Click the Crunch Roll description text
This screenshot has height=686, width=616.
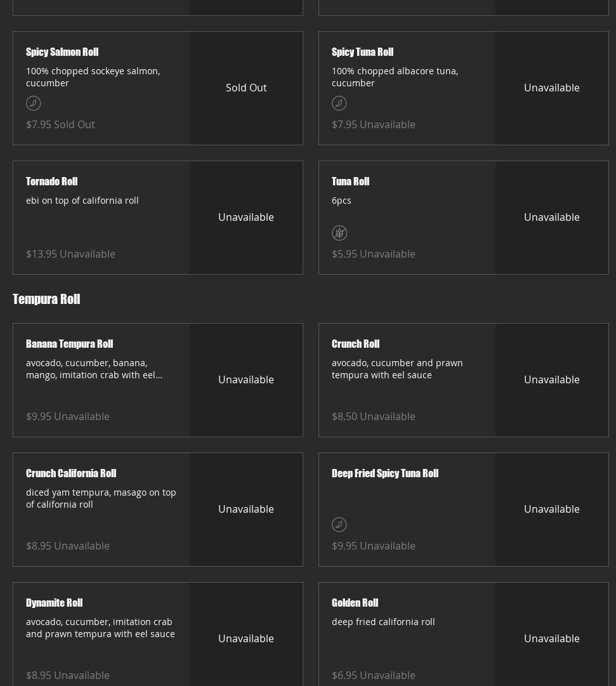397,369
